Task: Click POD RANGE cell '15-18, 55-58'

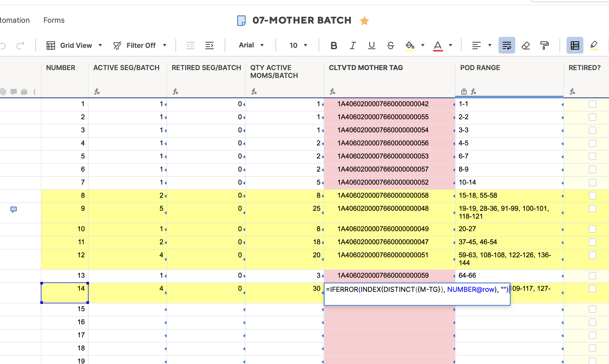Action: (x=509, y=196)
